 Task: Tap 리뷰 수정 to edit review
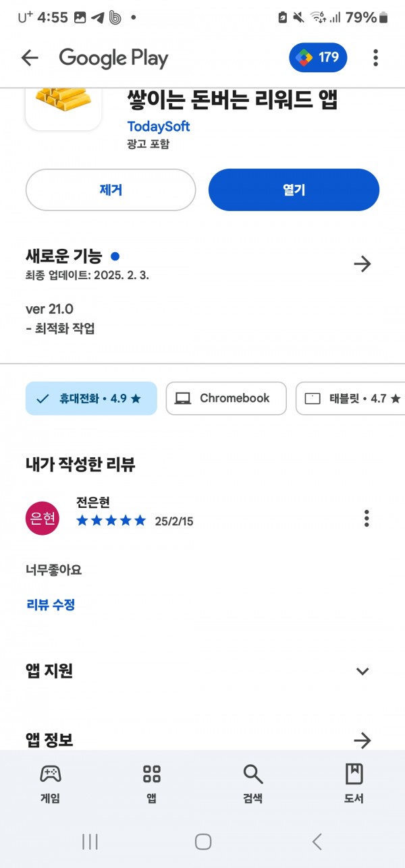pos(51,604)
